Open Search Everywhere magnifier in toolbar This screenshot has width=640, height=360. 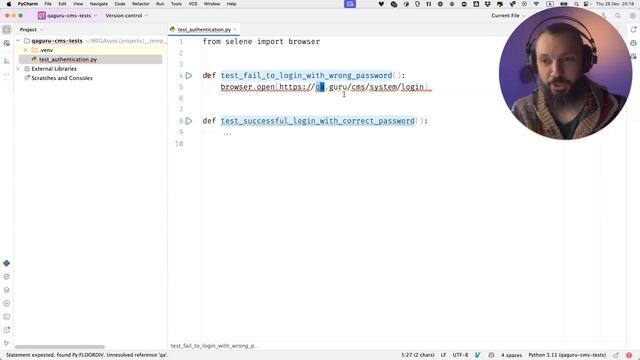point(618,16)
